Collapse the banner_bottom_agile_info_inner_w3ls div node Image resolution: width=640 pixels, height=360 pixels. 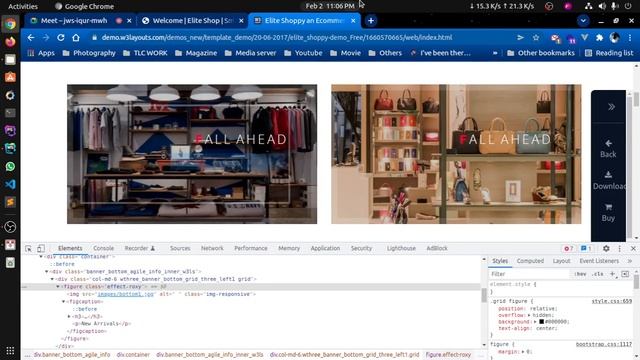coord(47,271)
